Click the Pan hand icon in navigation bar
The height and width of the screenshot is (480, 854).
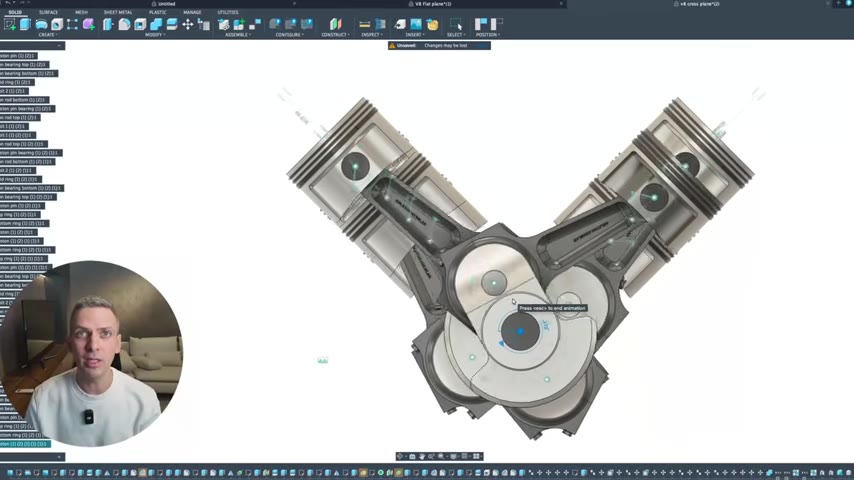coord(422,457)
